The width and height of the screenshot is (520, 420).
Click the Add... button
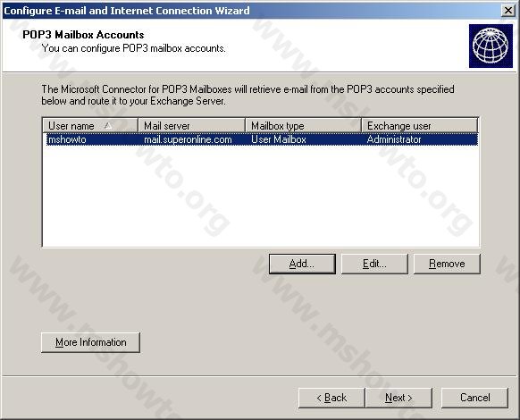[302, 264]
